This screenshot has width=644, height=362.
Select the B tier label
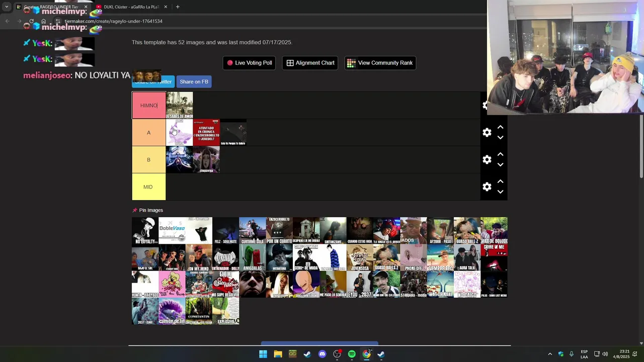pyautogui.click(x=149, y=160)
